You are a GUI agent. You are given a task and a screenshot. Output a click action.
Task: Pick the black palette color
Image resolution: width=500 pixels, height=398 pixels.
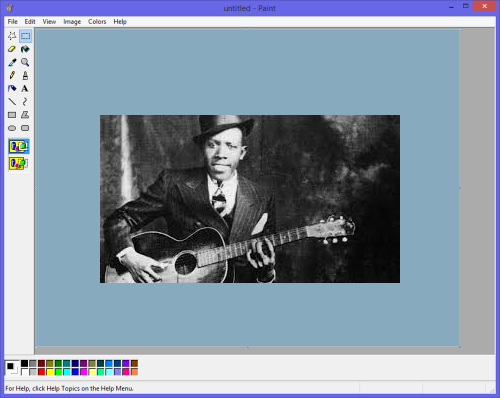coord(24,363)
